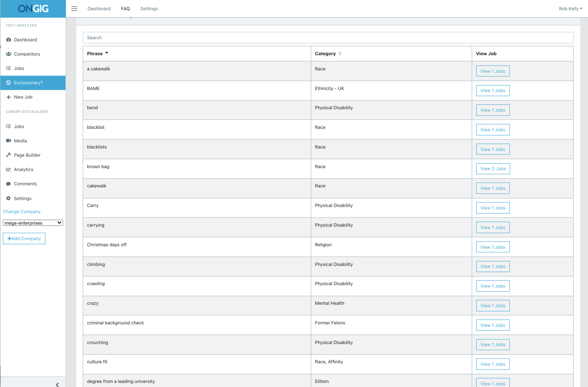Click the Change Company link
Viewport: 588px width, 387px height.
click(x=22, y=211)
